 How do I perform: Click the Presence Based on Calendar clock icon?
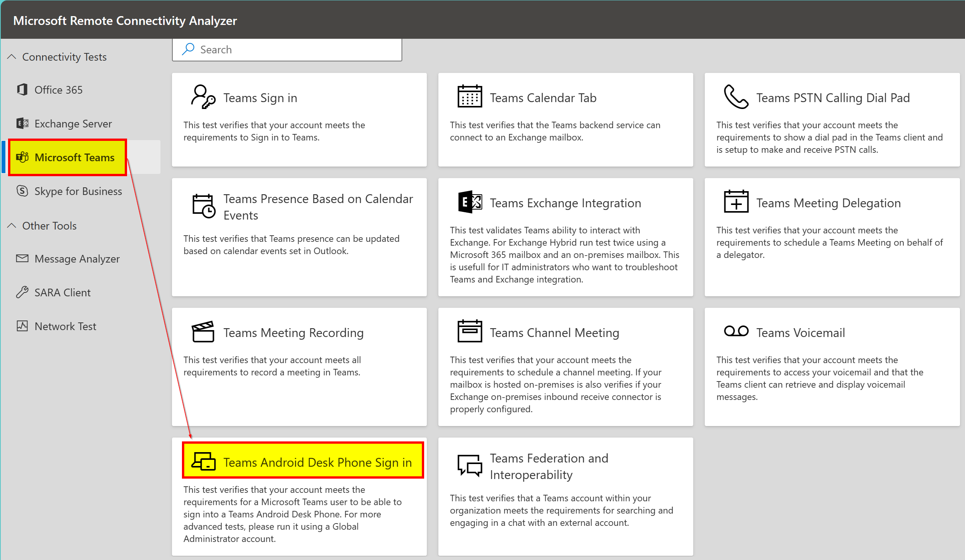tap(203, 206)
